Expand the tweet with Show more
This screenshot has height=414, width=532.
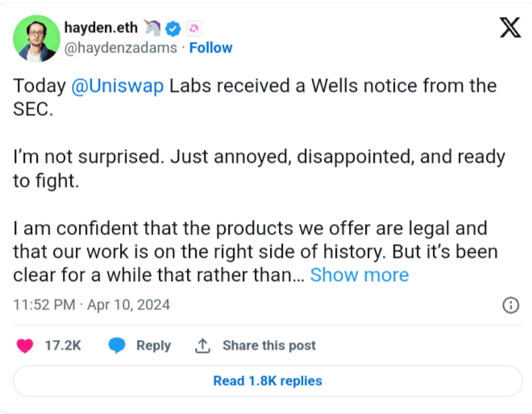coord(360,275)
